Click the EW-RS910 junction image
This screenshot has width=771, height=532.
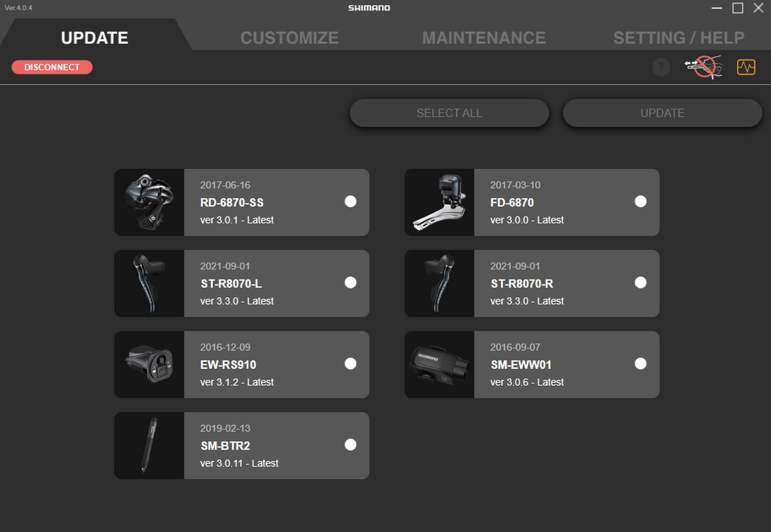[x=150, y=365]
